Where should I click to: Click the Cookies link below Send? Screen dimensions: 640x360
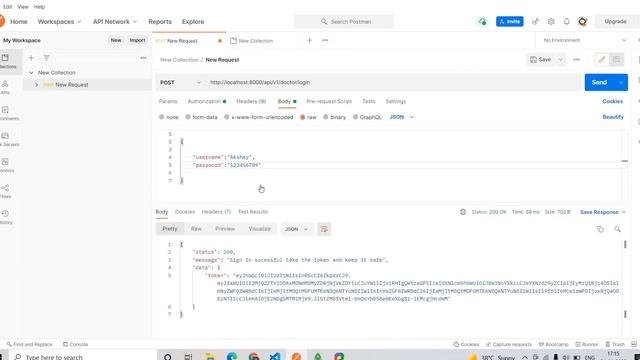coord(612,101)
